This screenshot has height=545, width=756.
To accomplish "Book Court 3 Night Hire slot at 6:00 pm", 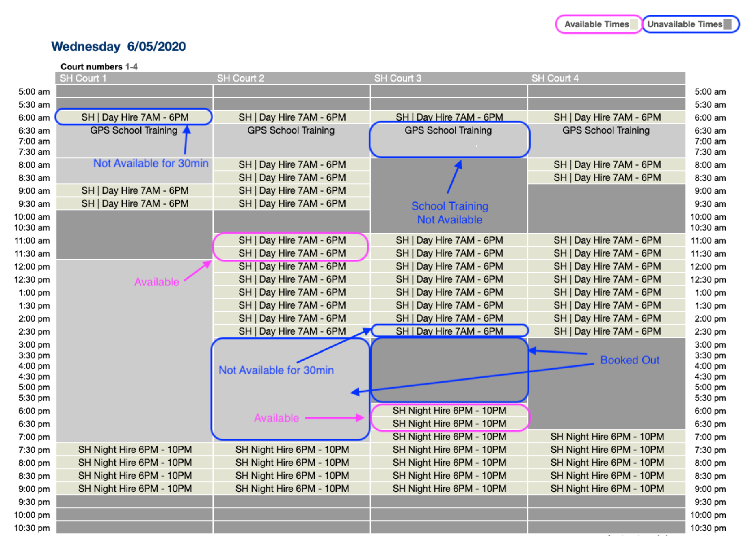I will pyautogui.click(x=449, y=411).
